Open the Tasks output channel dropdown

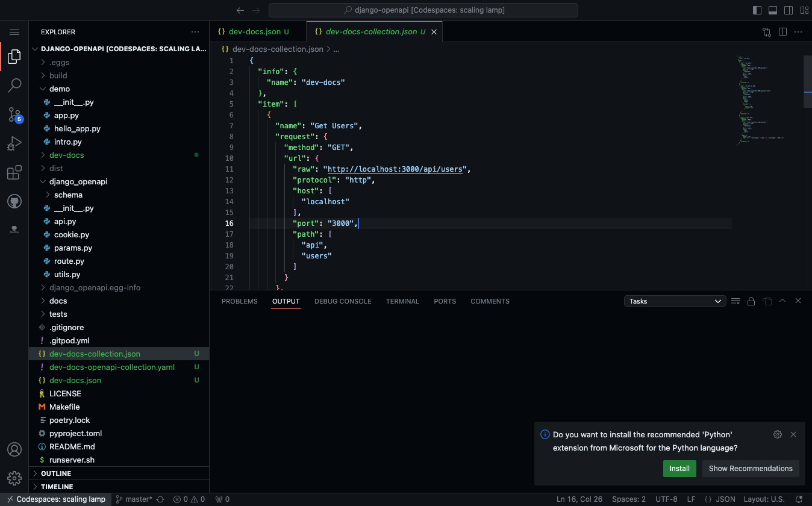pyautogui.click(x=675, y=301)
